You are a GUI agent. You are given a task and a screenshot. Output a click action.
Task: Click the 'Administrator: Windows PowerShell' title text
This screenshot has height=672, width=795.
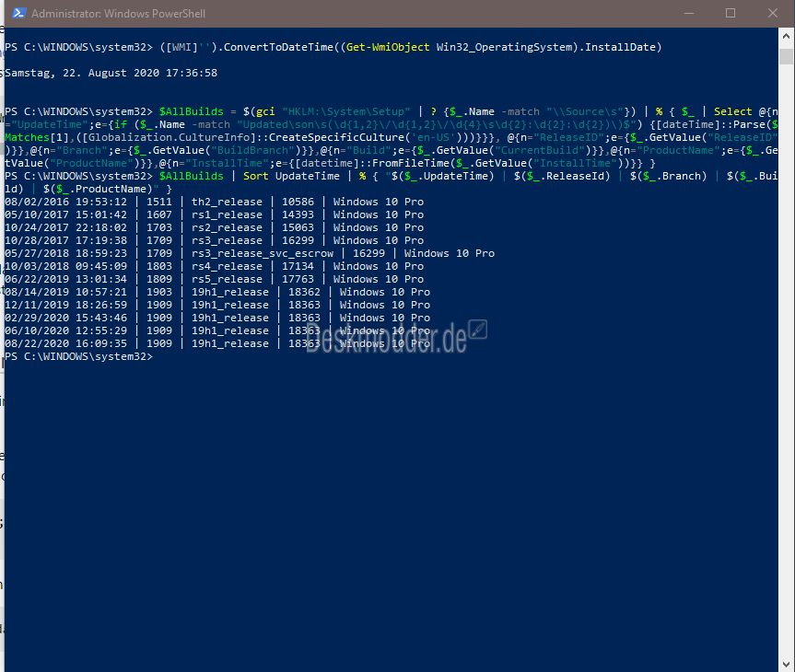(x=118, y=14)
